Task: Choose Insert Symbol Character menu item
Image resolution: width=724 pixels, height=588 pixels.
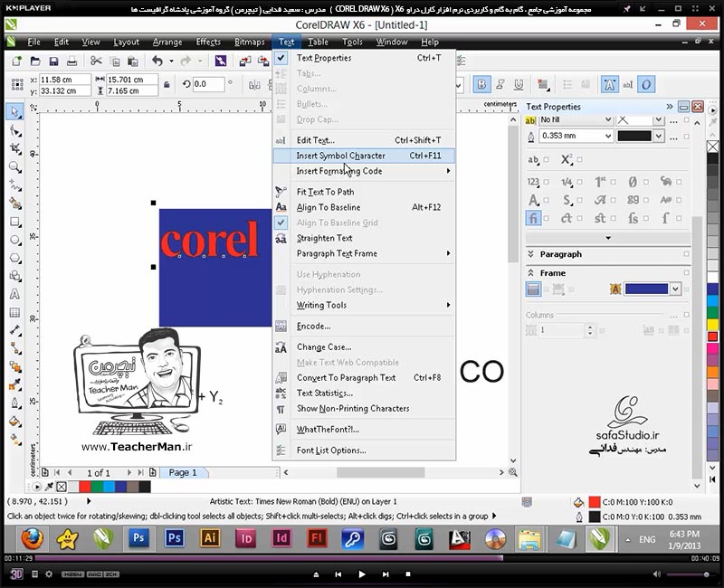Action: 364,156
